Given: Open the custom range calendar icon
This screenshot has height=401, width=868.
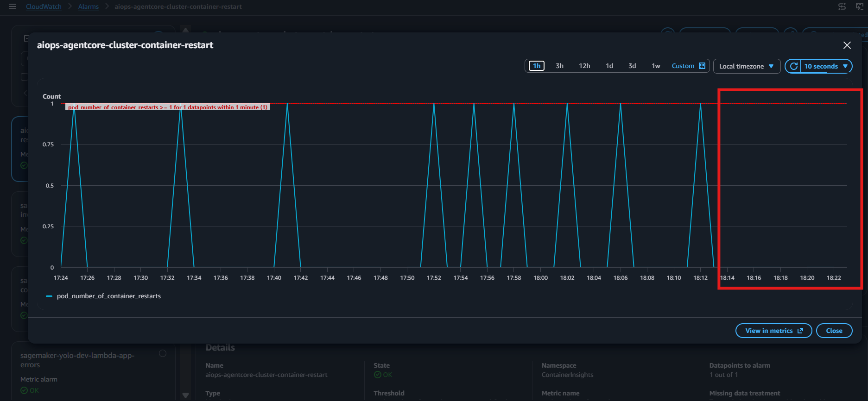Looking at the screenshot, I should 702,66.
